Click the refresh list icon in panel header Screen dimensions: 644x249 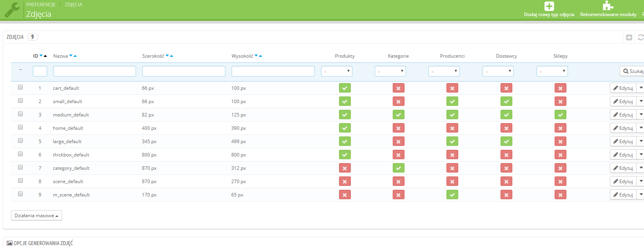pos(641,37)
